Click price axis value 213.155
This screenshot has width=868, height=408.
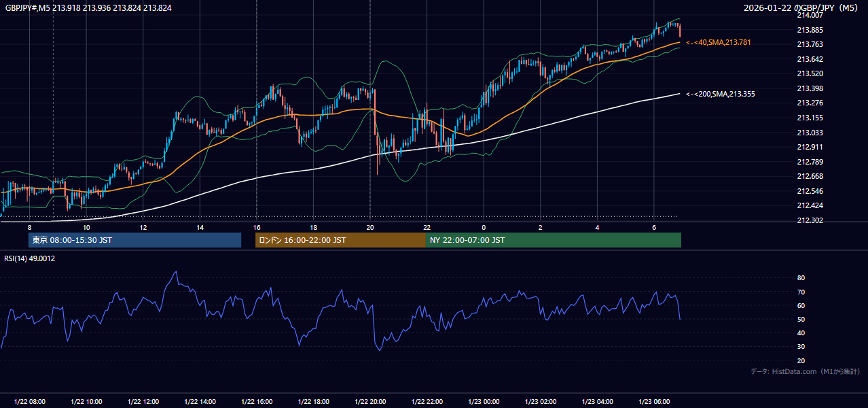pos(810,118)
